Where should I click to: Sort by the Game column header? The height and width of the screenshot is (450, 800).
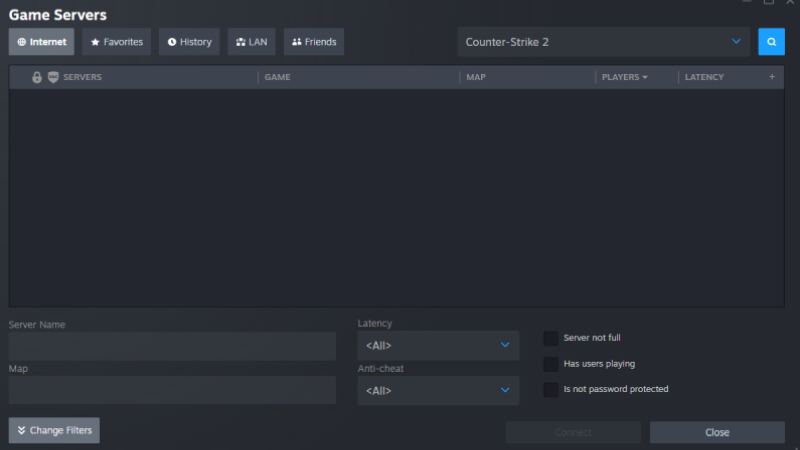point(278,77)
